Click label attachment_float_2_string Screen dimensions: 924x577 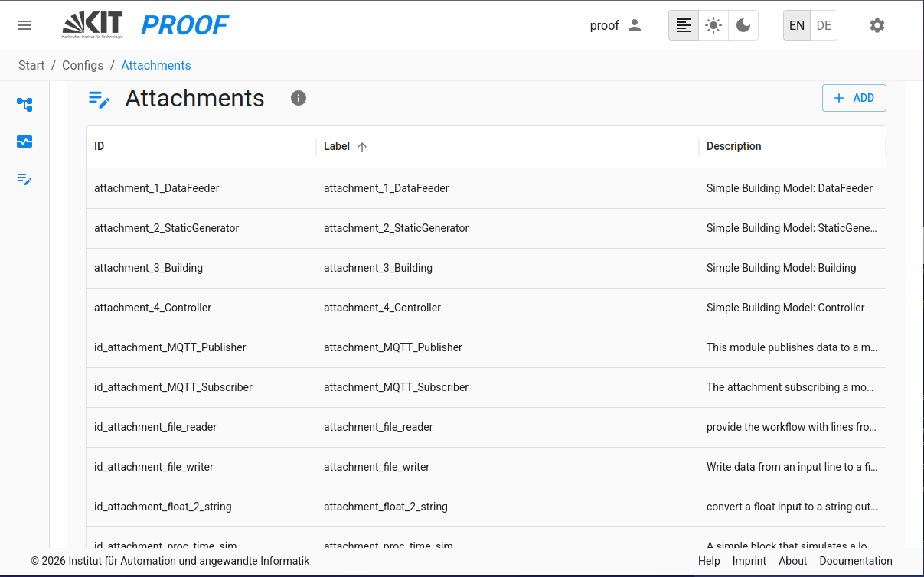(x=386, y=507)
